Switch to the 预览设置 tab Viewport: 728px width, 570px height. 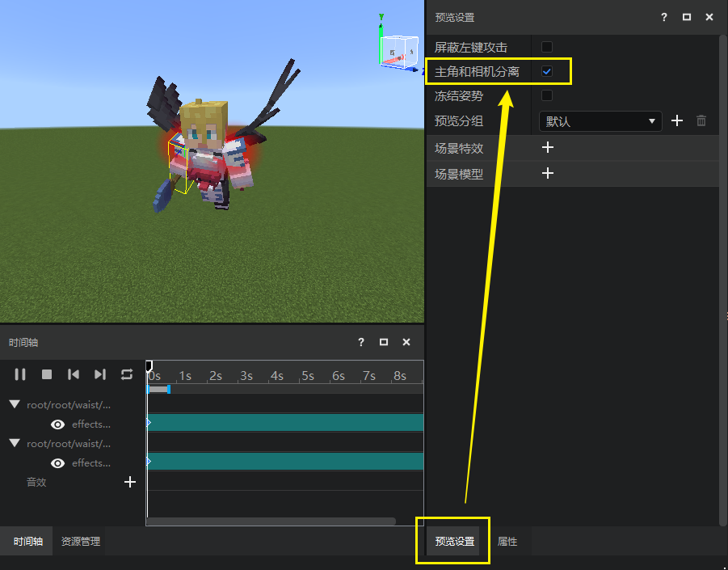pos(455,541)
